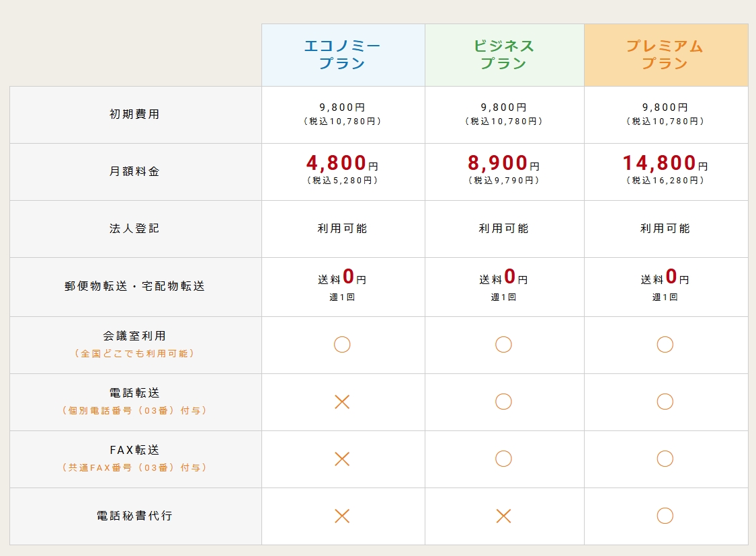The height and width of the screenshot is (556, 756).
Task: Click Economy plan 送料0円 shipping cell
Action: click(342, 278)
